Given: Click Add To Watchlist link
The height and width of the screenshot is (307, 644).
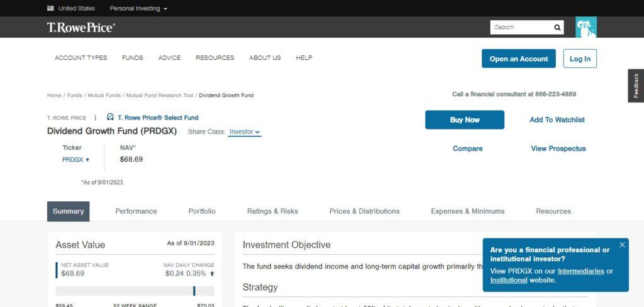Looking at the screenshot, I should [557, 120].
